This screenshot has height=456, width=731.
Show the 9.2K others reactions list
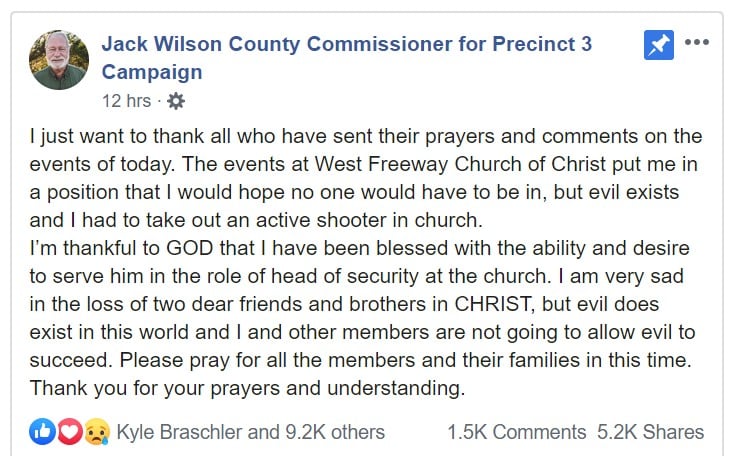tap(335, 432)
